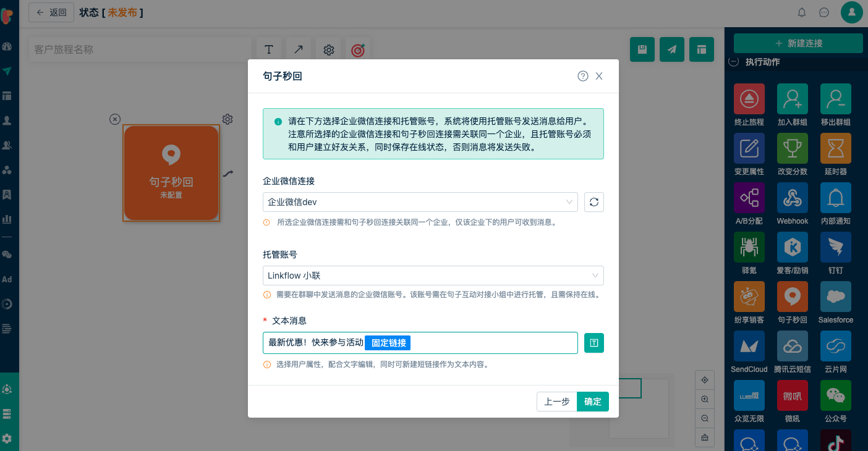868x451 pixels.
Task: Click the 确定 button
Action: 593,402
